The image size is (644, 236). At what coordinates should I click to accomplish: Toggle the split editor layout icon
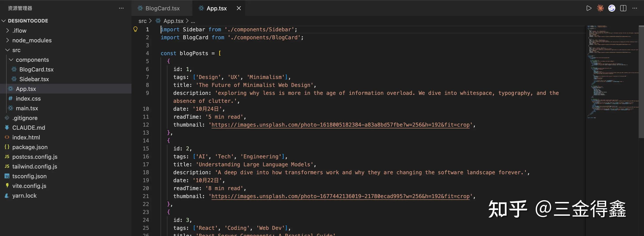[623, 8]
